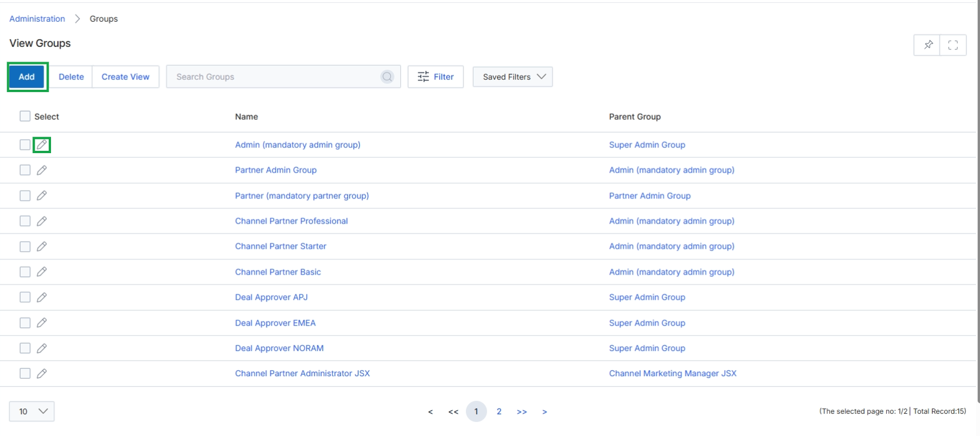
Task: Open Super Admin Group parent of Admin row
Action: (x=647, y=145)
